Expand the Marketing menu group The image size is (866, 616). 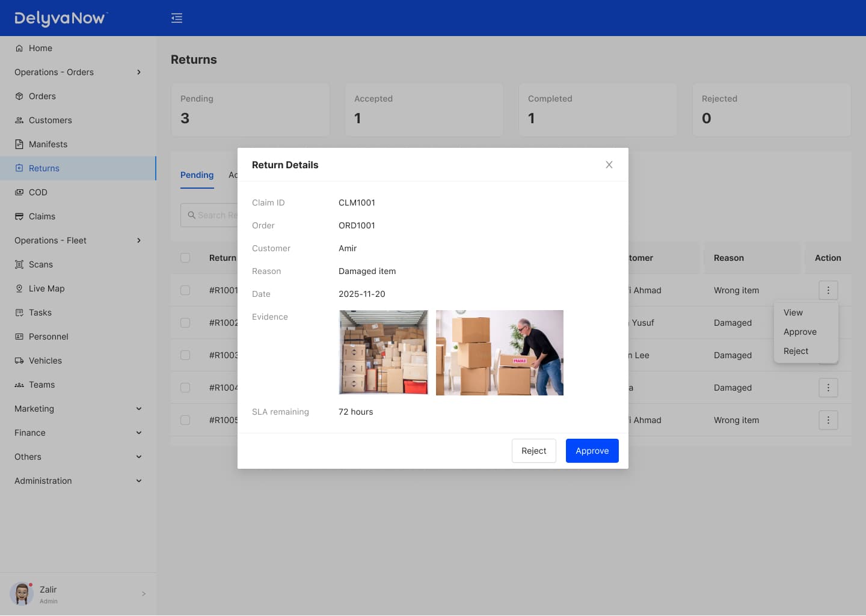pos(78,409)
